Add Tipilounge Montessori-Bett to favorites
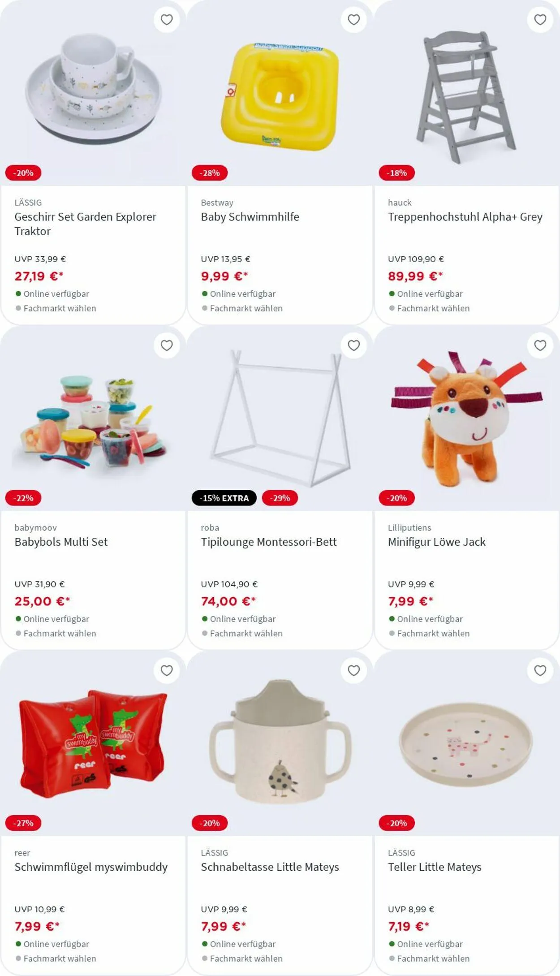The image size is (560, 976). [354, 345]
